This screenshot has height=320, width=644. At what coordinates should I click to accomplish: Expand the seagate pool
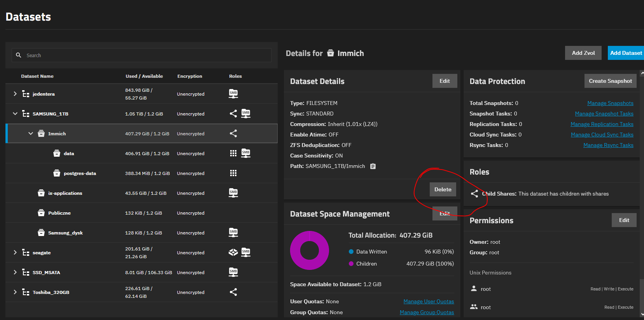15,252
